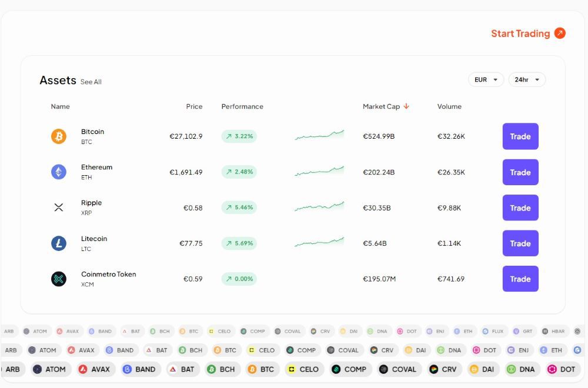
Task: Sort assets by the Price column header
Action: click(x=194, y=106)
